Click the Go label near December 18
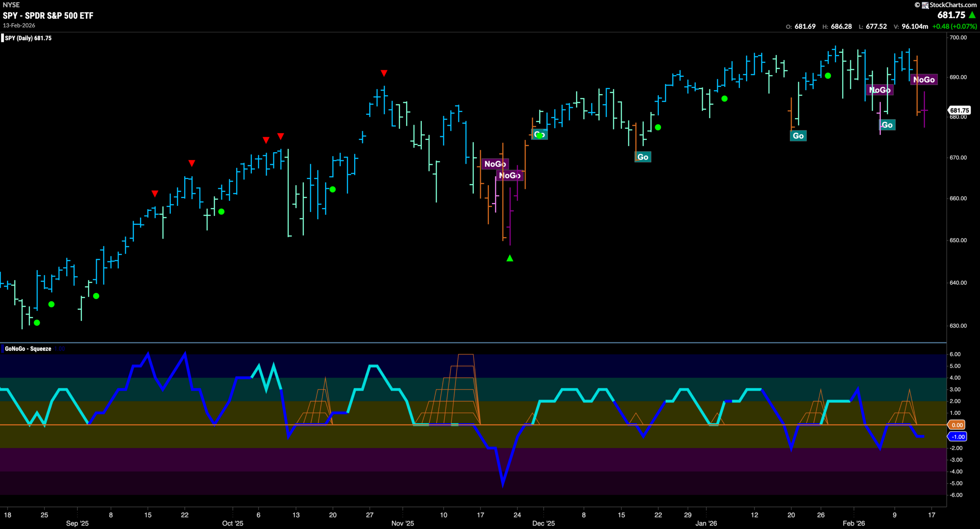Viewport: 980px width, 529px height. tap(643, 157)
